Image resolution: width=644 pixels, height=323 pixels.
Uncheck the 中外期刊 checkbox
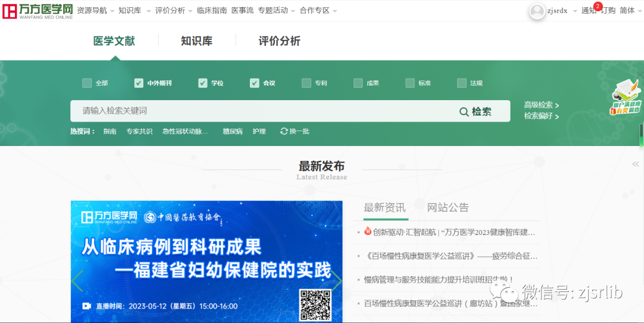138,83
